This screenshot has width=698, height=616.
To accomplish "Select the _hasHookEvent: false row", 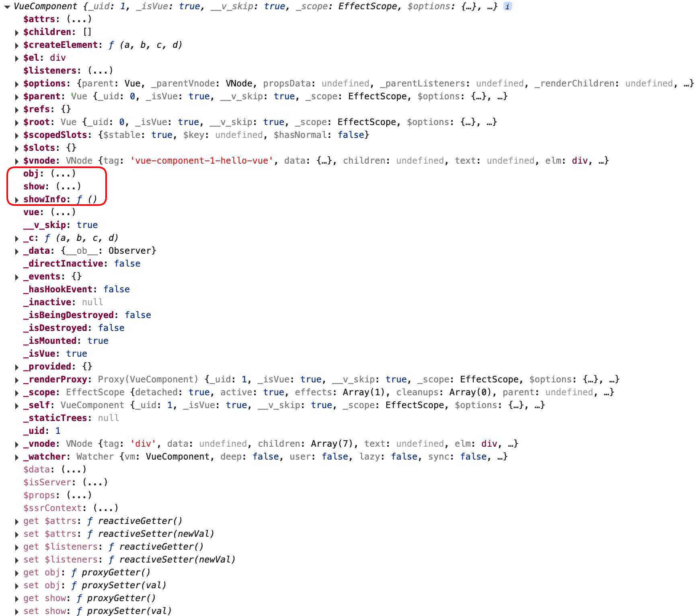I will [77, 289].
